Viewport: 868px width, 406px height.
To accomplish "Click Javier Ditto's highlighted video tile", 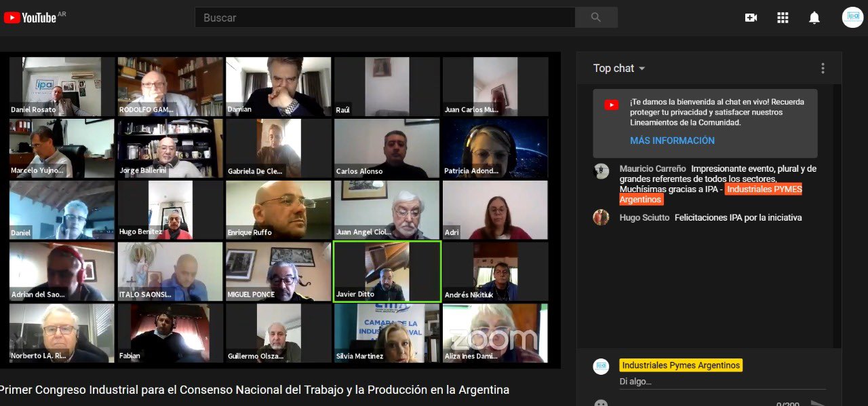I will pyautogui.click(x=387, y=272).
